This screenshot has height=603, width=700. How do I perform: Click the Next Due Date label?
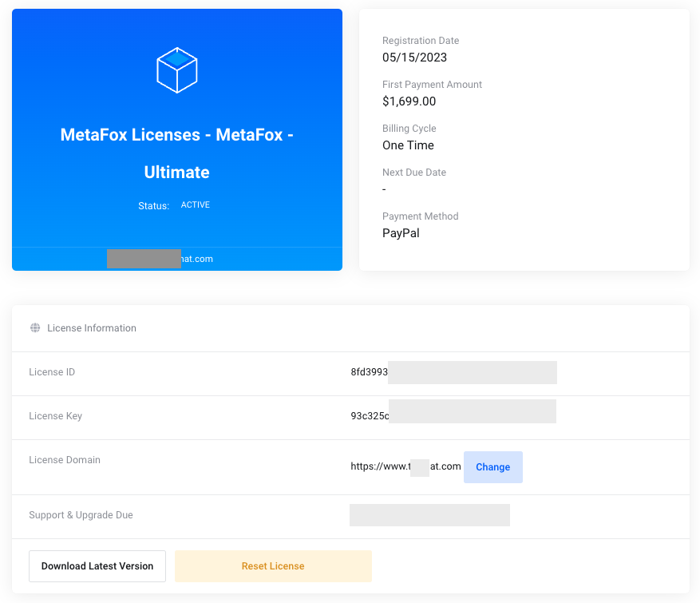pyautogui.click(x=413, y=173)
